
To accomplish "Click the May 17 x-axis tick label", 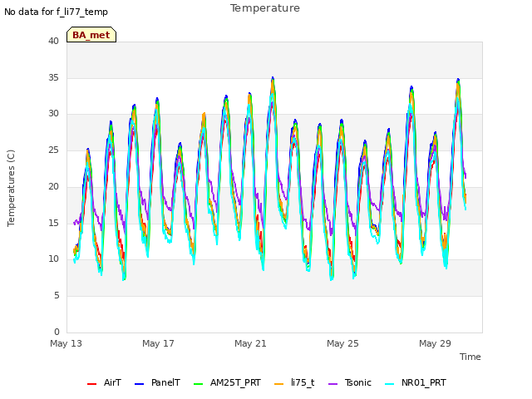I will pos(158,343).
